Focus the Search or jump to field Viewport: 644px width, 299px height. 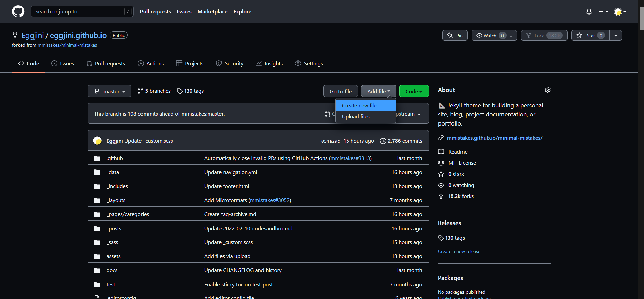coord(82,11)
